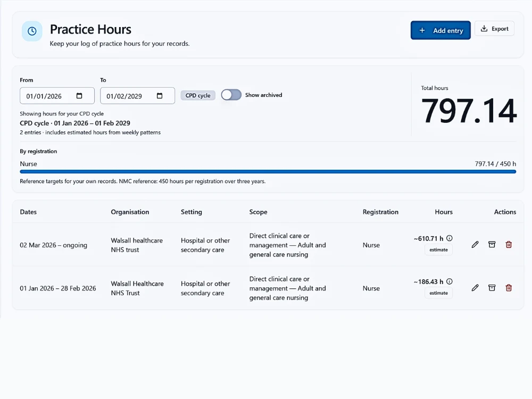Click the Scope column header
Screen dimensions: 532x399
pos(258,212)
